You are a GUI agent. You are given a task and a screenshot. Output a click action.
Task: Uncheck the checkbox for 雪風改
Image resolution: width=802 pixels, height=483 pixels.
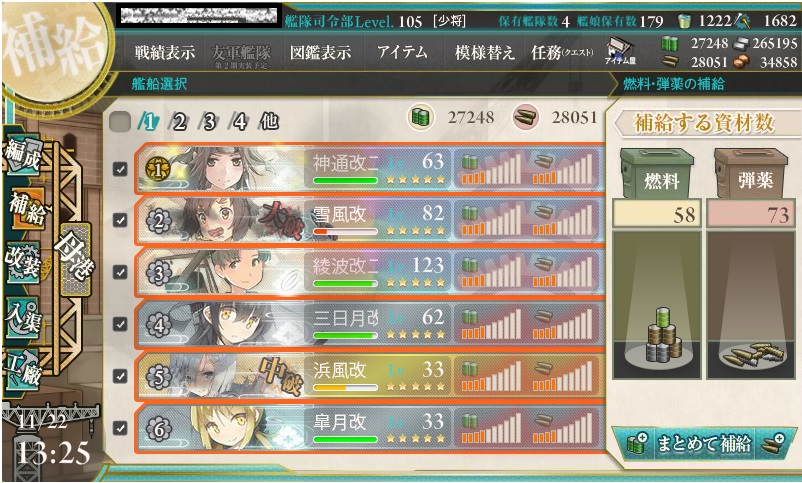(x=120, y=221)
